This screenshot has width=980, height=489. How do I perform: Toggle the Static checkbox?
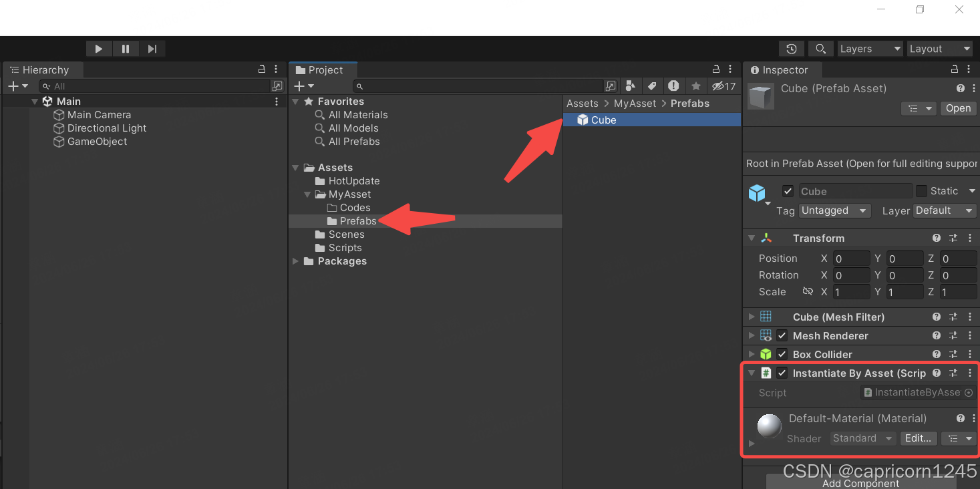click(x=921, y=191)
